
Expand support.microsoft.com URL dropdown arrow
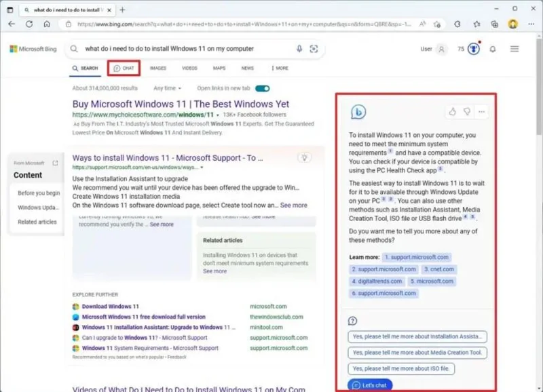pyautogui.click(x=202, y=168)
